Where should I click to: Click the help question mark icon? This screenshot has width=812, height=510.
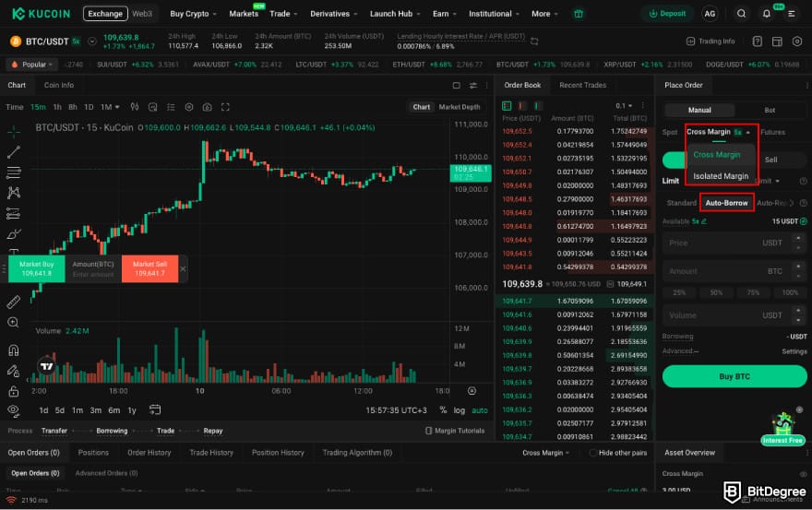758,42
